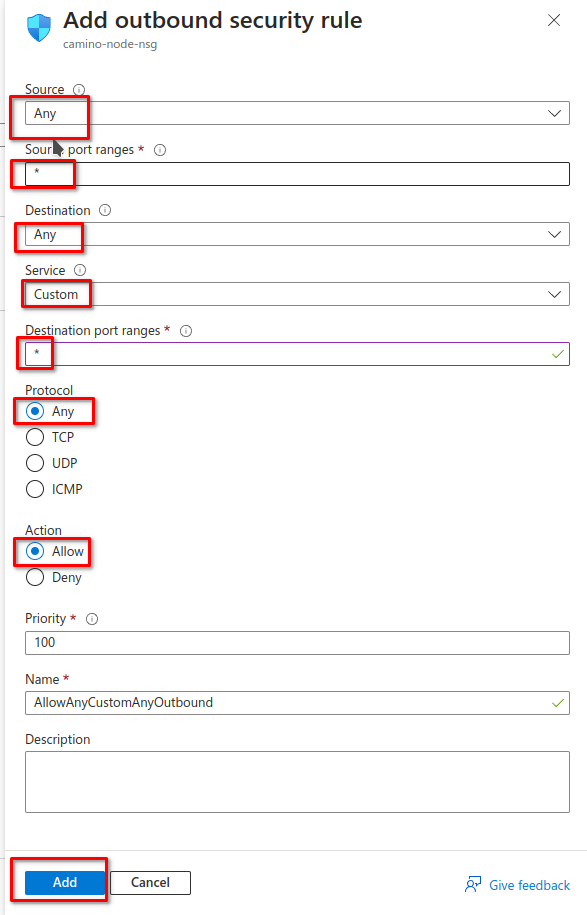Viewport: 587px width, 915px height.
Task: Click the Source port ranges info icon
Action: 160,150
